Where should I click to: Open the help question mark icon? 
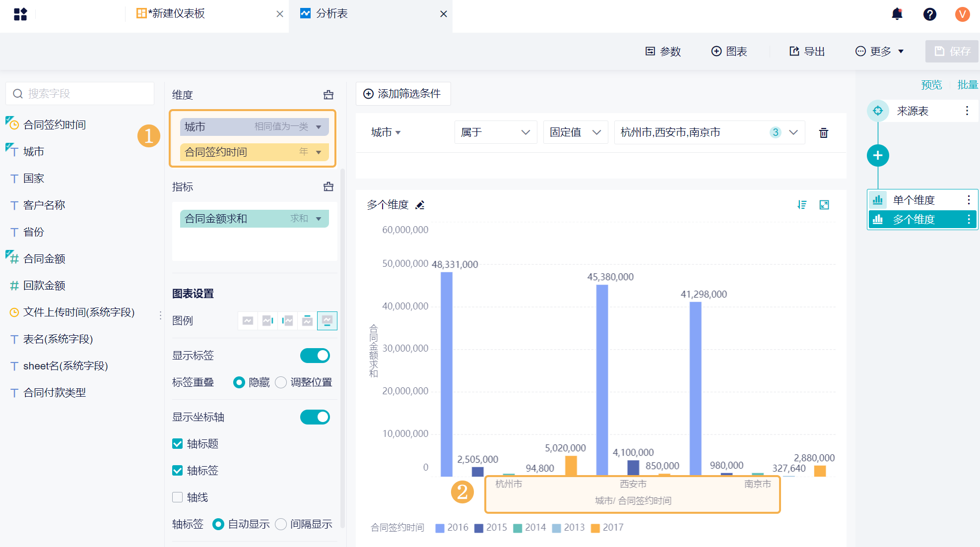[929, 14]
